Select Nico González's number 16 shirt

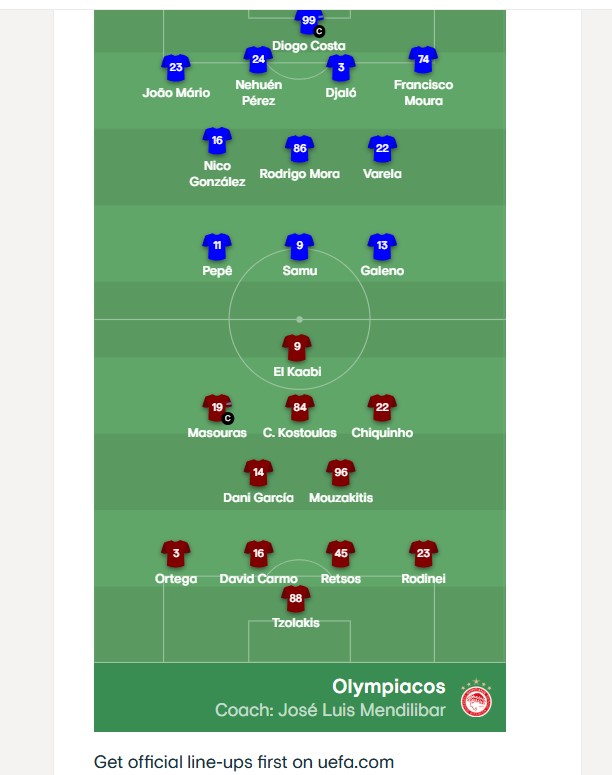point(217,141)
